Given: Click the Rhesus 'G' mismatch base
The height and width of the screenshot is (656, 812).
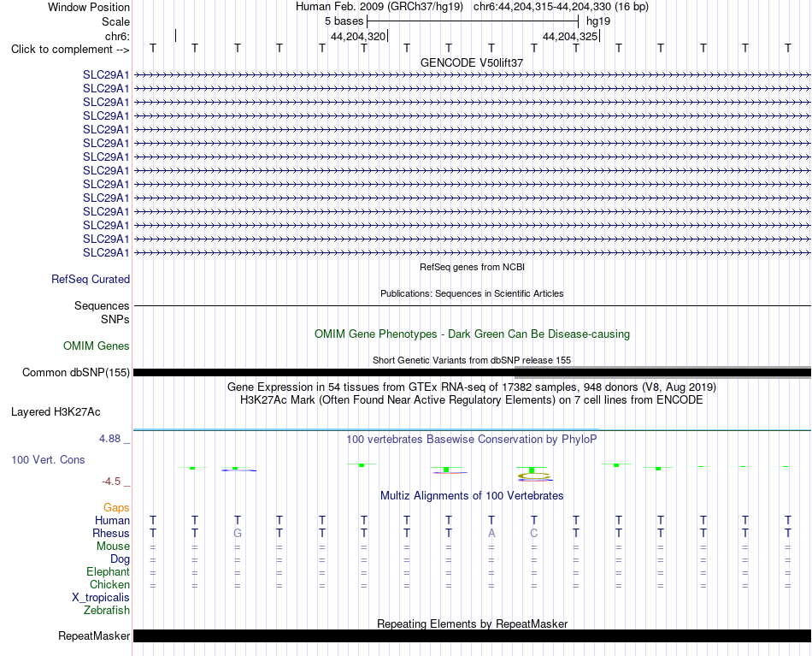Looking at the screenshot, I should [237, 533].
